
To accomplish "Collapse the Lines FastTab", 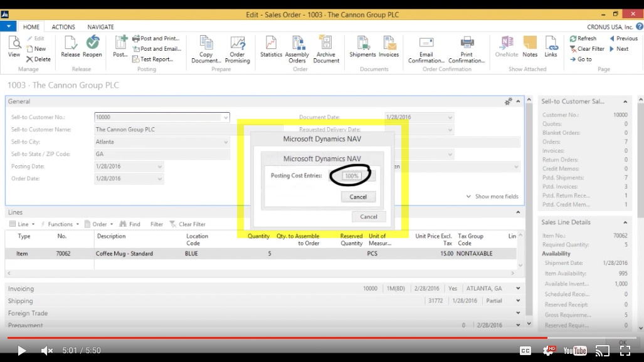I will (518, 212).
